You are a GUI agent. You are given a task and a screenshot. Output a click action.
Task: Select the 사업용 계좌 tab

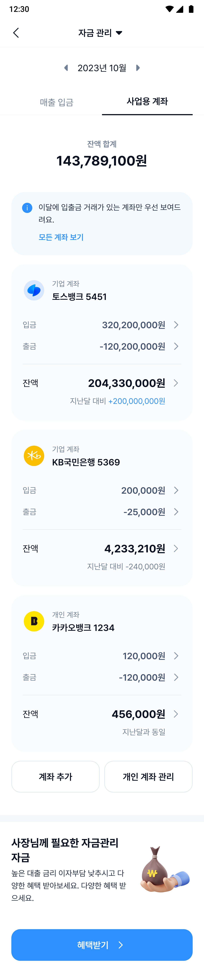pyautogui.click(x=147, y=101)
